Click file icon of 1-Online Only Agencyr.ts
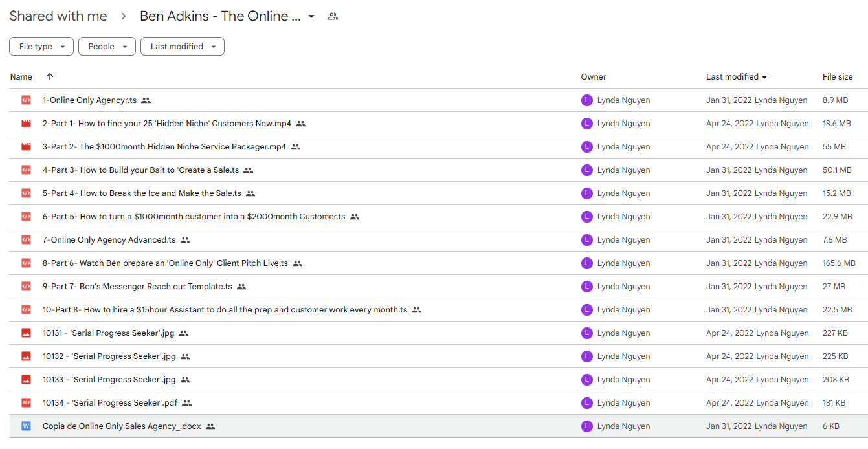 point(26,100)
